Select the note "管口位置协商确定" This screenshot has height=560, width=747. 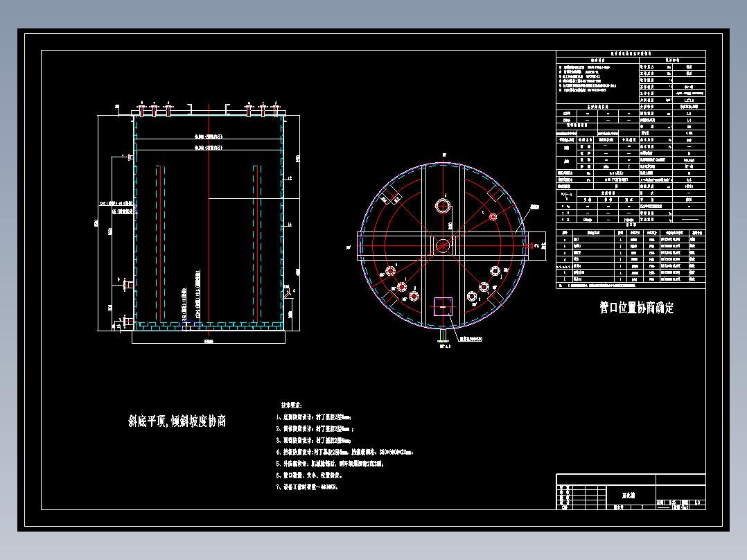pyautogui.click(x=637, y=308)
